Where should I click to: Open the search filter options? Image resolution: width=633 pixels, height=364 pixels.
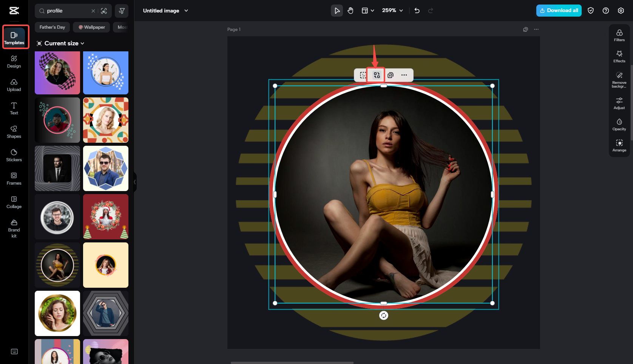[x=122, y=11]
